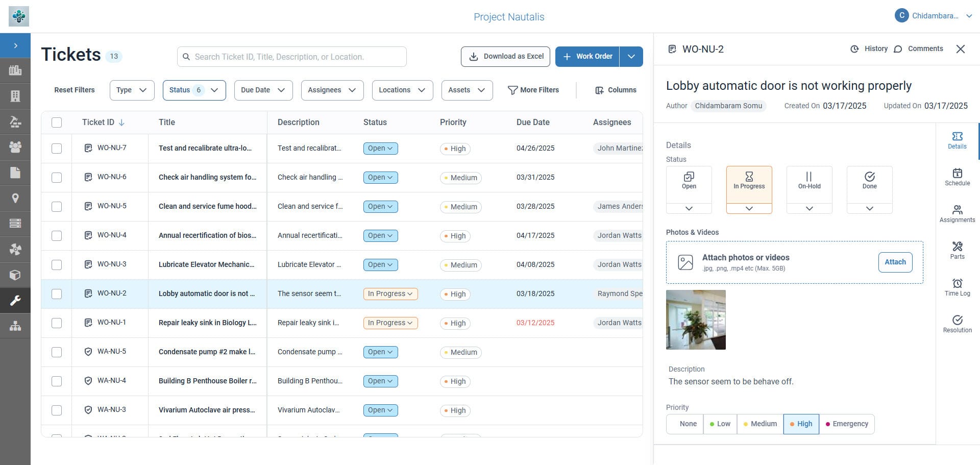Tick the checkbox for WO-NU-7

[57, 149]
